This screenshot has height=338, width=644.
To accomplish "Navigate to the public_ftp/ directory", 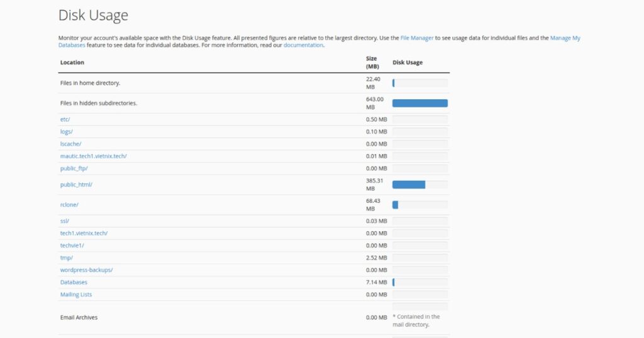I will tap(74, 168).
